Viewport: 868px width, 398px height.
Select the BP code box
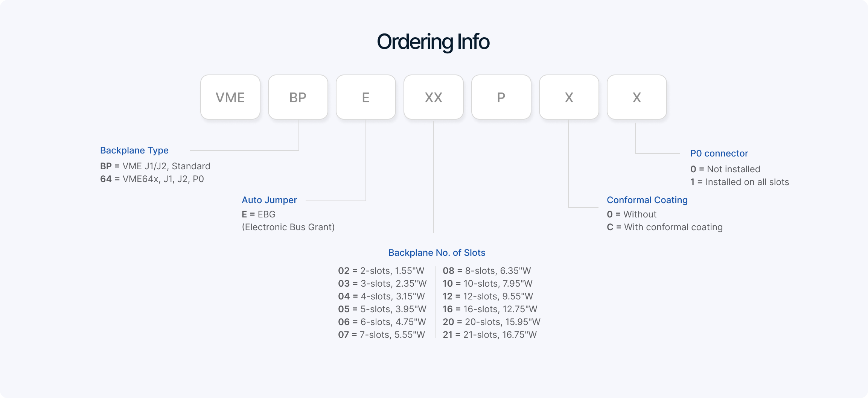coord(298,97)
